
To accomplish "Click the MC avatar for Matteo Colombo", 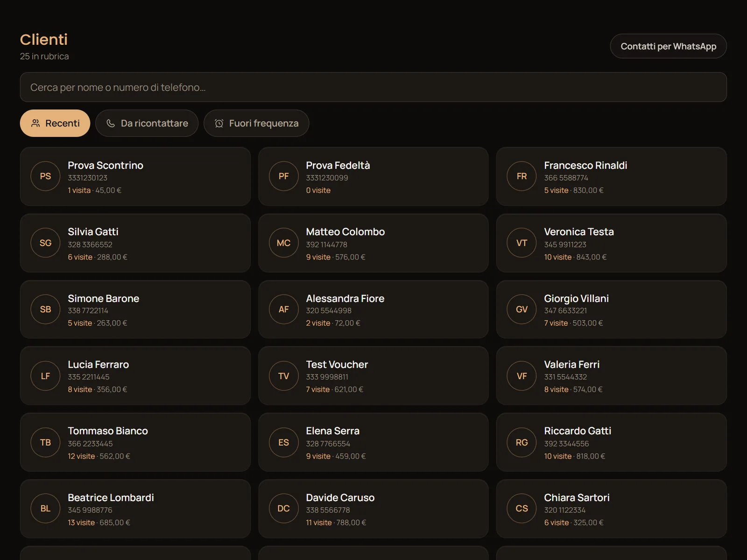I will click(283, 243).
